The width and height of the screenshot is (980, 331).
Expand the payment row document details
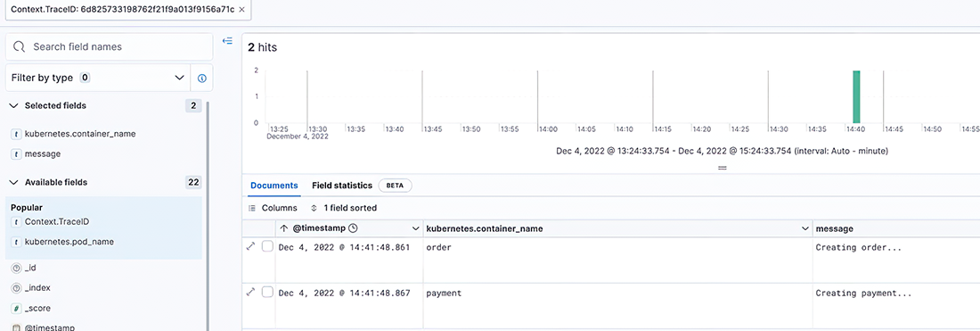click(250, 292)
